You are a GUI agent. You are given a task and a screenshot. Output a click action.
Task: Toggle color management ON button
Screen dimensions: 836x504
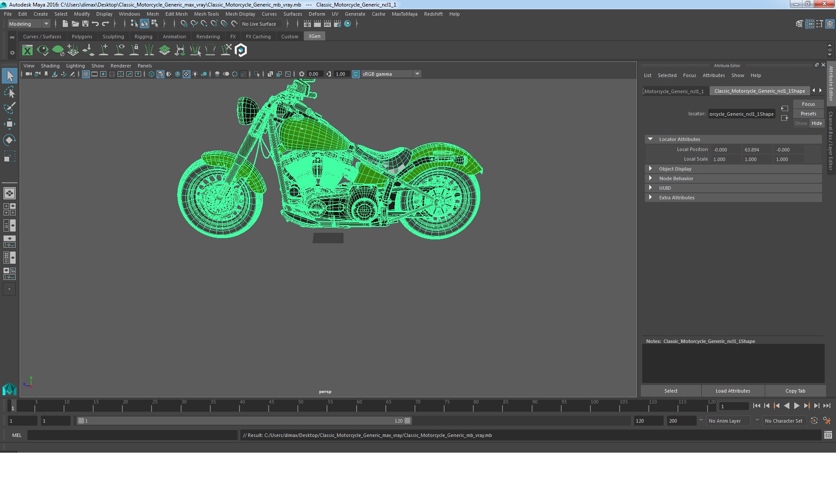tap(356, 74)
